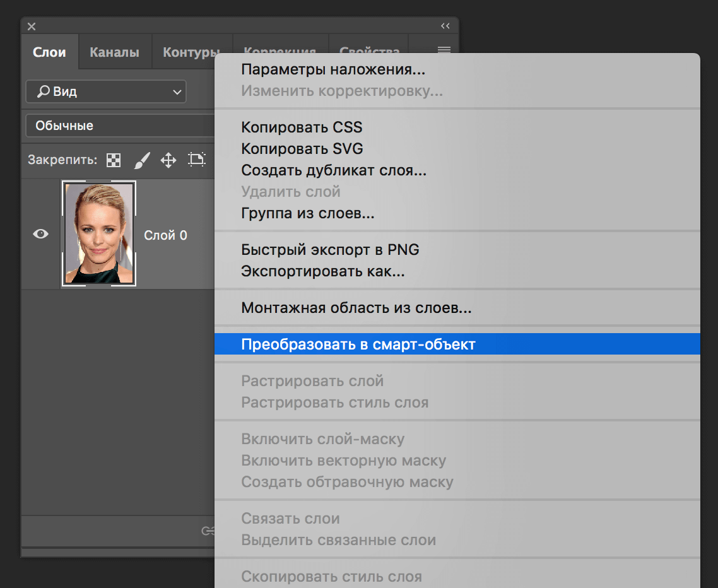
Task: Hide Слой 0 with its eye toggle
Action: [40, 233]
